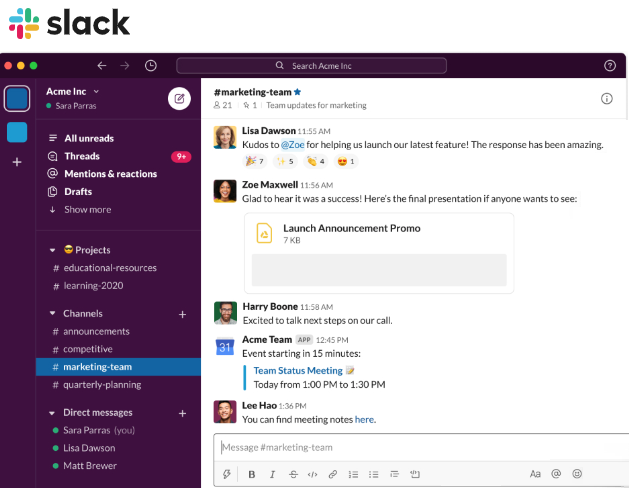Toggle inline code formatting
The height and width of the screenshot is (488, 629).
pos(312,474)
